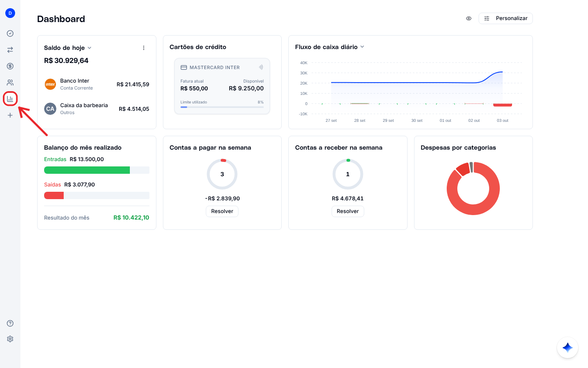Click the Balanço do mês realizado heading
Viewport: 588px width, 368px height.
(83, 148)
